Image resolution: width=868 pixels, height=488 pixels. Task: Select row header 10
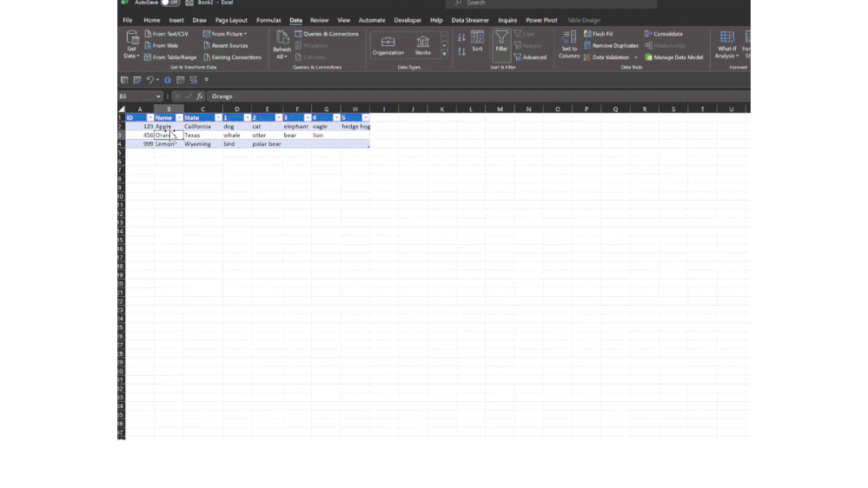[122, 196]
